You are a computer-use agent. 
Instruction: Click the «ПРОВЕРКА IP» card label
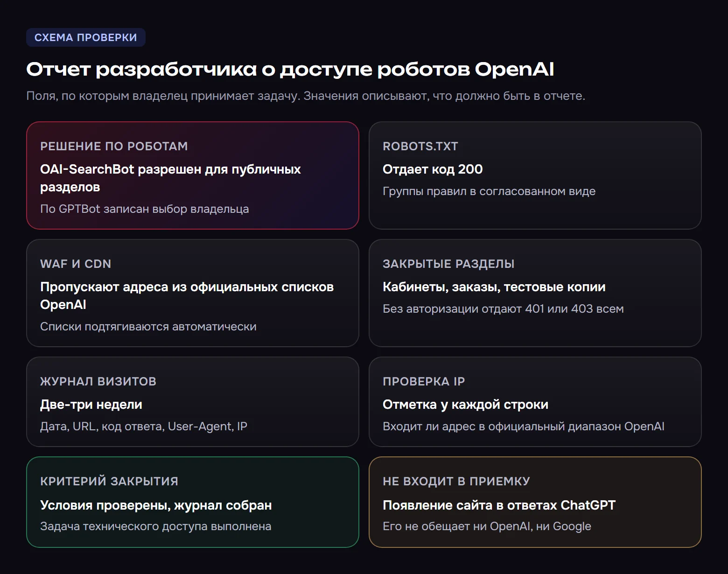point(424,381)
